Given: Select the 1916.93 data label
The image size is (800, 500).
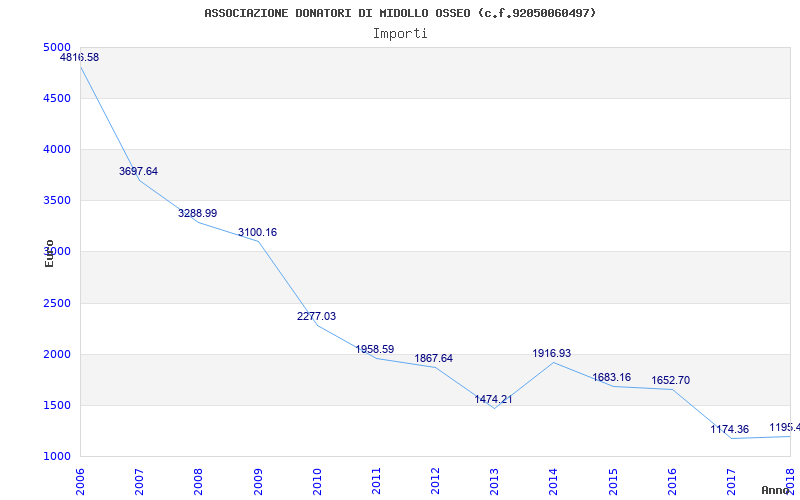Looking at the screenshot, I should [x=552, y=354].
